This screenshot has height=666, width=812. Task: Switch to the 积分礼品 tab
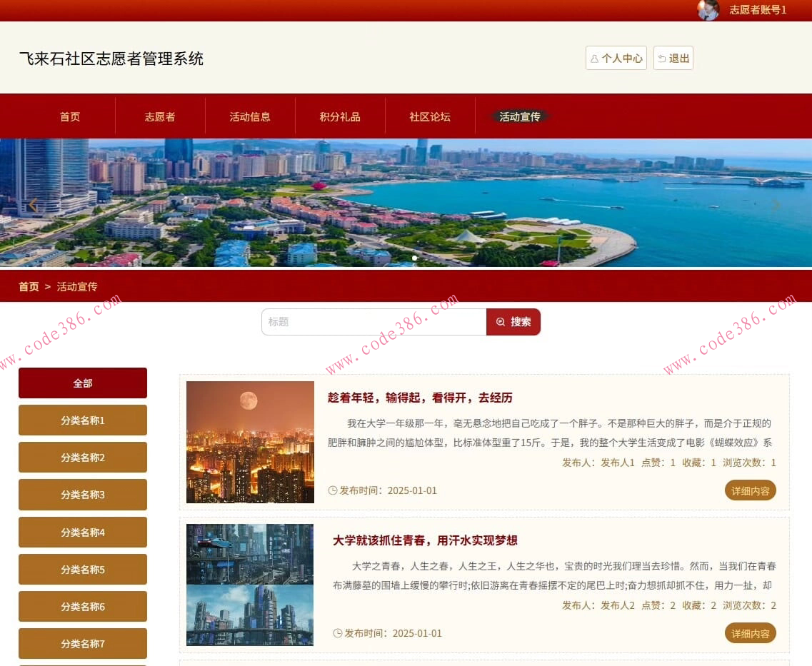[x=339, y=116]
